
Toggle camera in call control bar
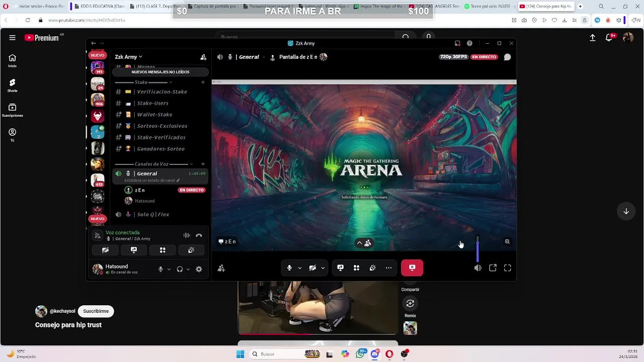tap(312, 268)
